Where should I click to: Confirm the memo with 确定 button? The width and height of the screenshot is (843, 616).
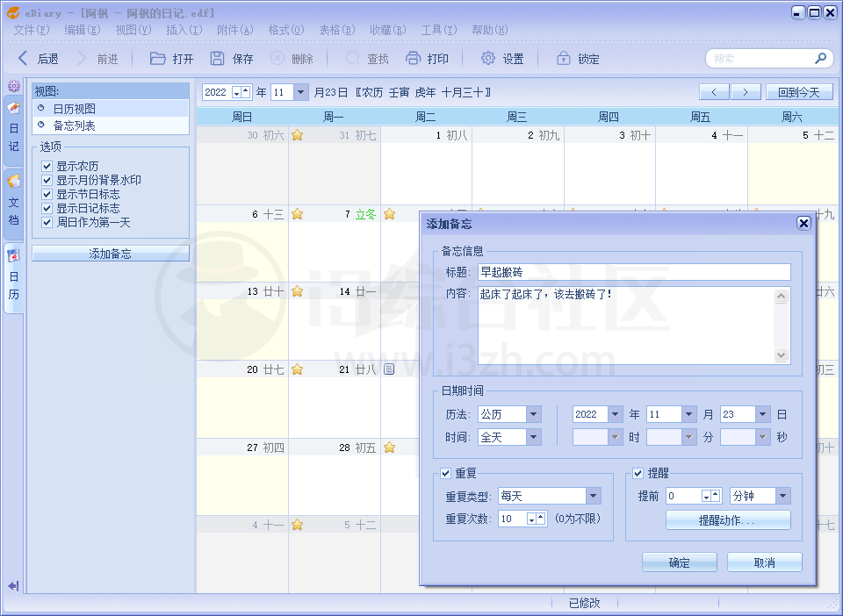pos(679,562)
